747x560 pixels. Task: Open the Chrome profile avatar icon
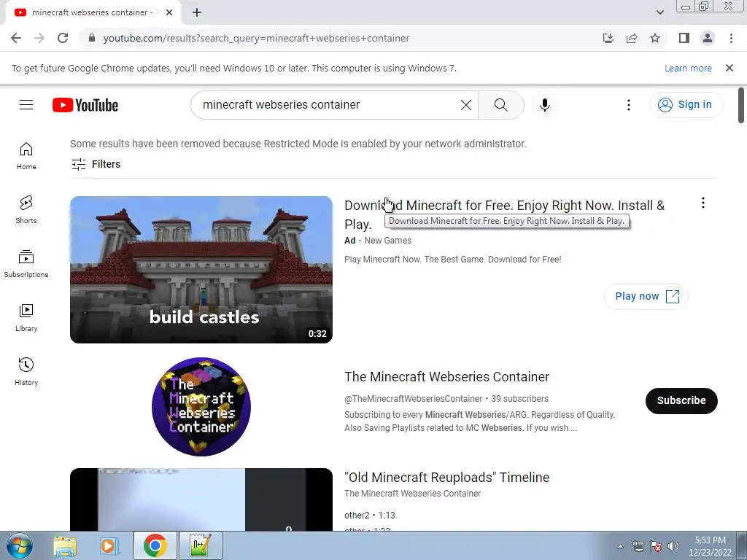coord(708,38)
